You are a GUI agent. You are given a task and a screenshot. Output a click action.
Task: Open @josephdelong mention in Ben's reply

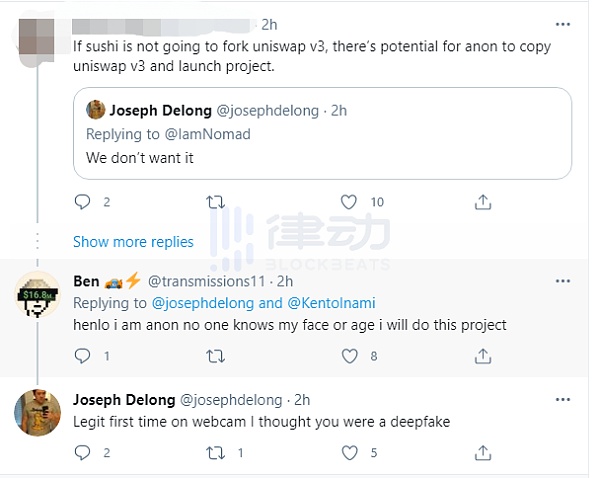203,303
